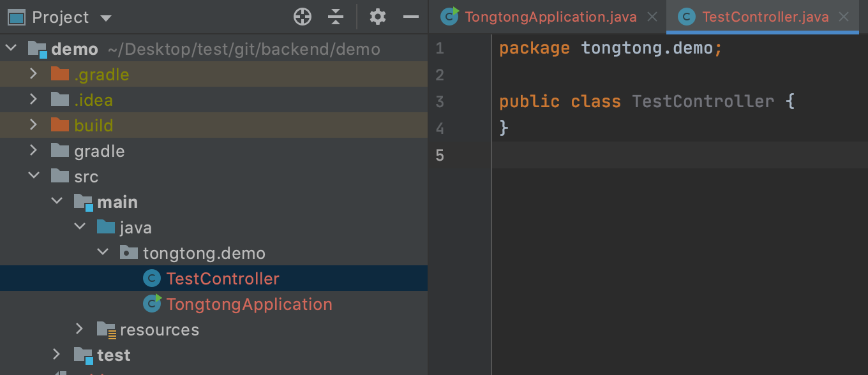Close the TestController.java tab
Viewport: 868px width, 375px height.
click(x=844, y=17)
